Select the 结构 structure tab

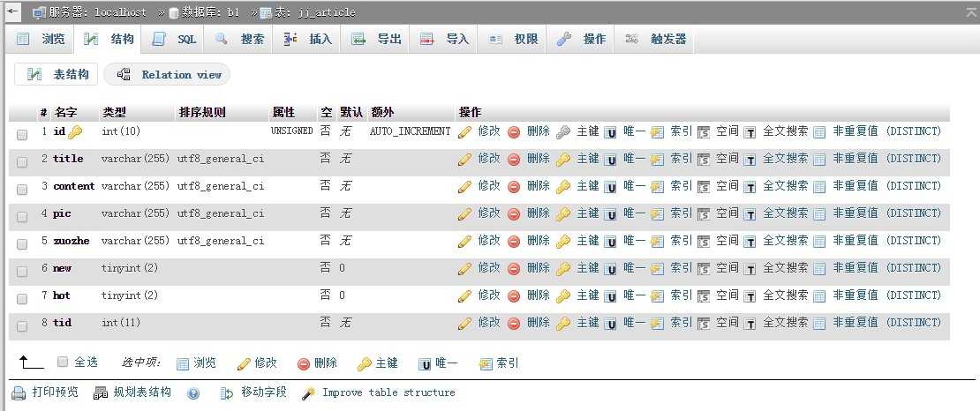pyautogui.click(x=109, y=39)
